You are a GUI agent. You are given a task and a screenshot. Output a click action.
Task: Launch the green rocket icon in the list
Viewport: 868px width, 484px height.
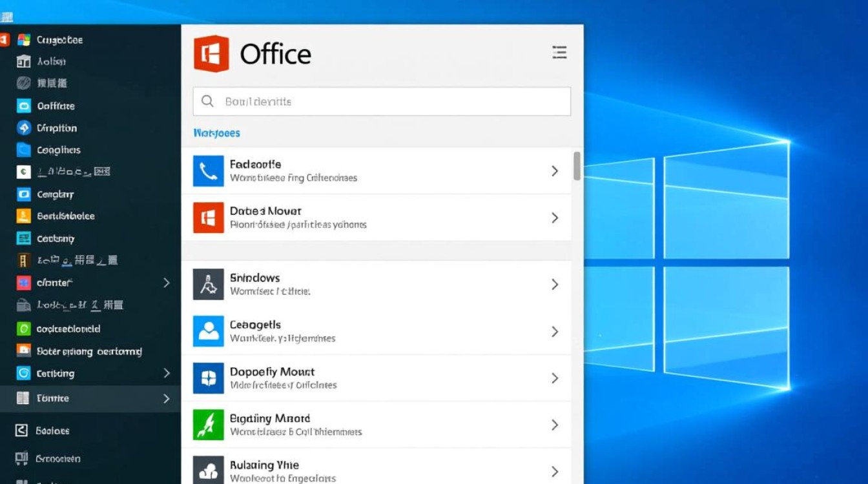209,425
